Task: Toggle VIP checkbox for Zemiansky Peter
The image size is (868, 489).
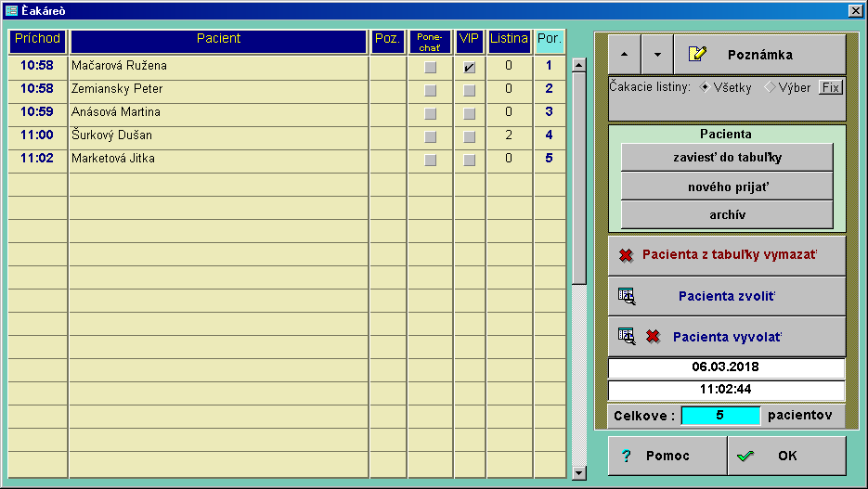Action: (469, 91)
